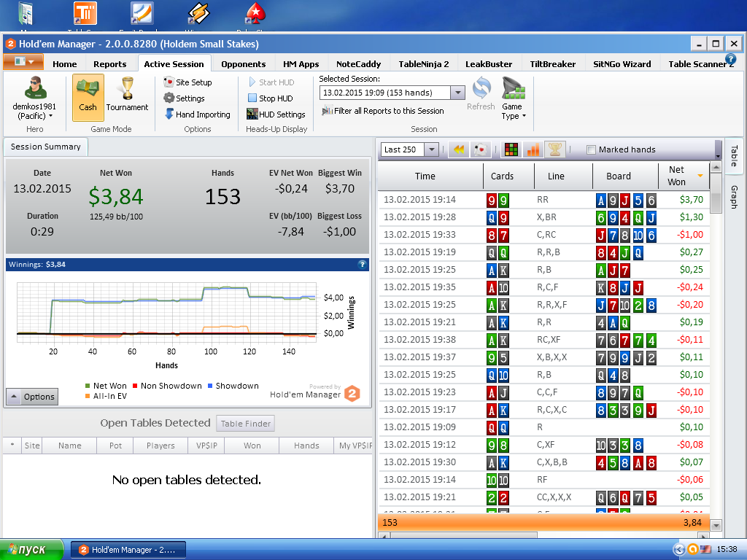
Task: Click the colored grid matrix icon
Action: (511, 149)
